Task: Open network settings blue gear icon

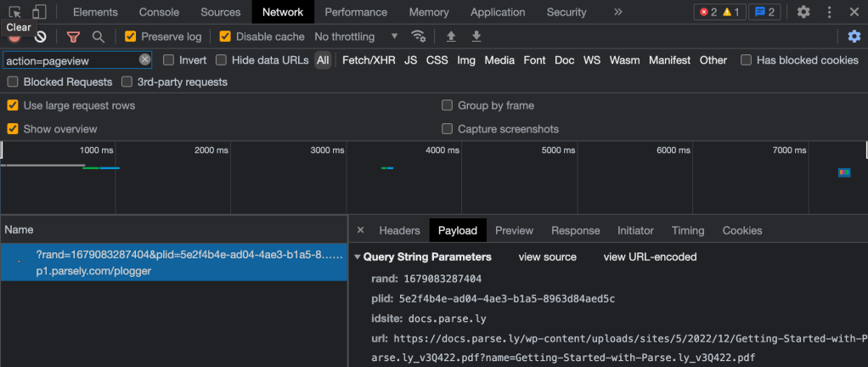Action: pyautogui.click(x=854, y=37)
